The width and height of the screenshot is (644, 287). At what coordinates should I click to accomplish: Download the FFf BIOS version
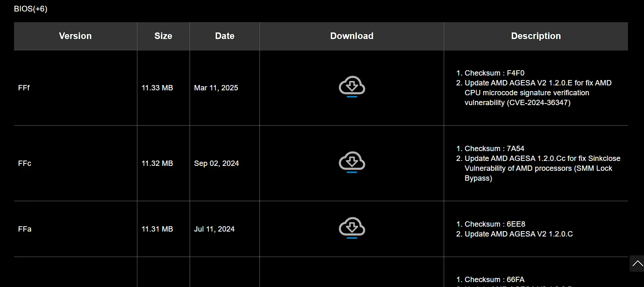point(352,87)
